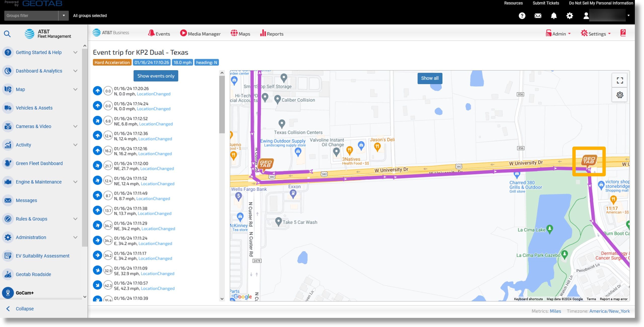Click the search magnifier icon in sidebar
The height and width of the screenshot is (327, 644).
(7, 34)
